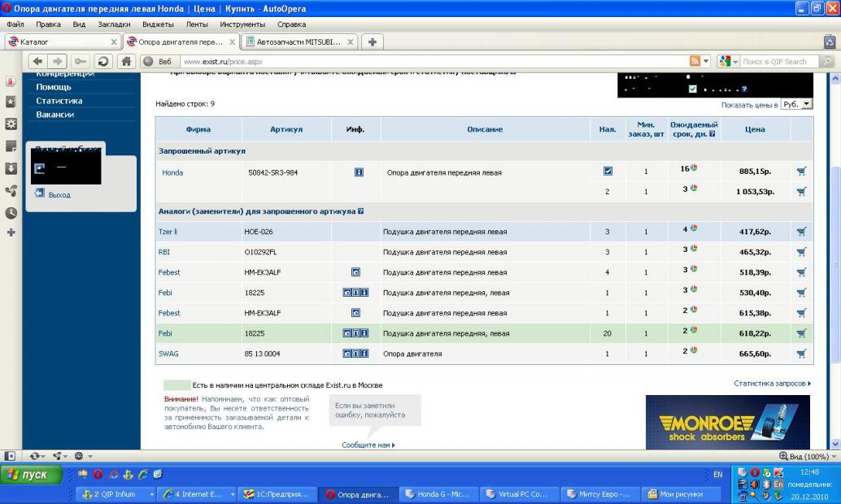
Task: Open the Monroe shock absorbers banner
Action: [x=728, y=423]
